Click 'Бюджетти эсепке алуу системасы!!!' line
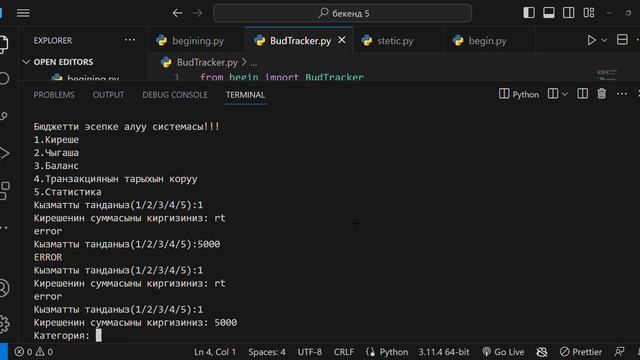This screenshot has height=360, width=640. tap(127, 127)
